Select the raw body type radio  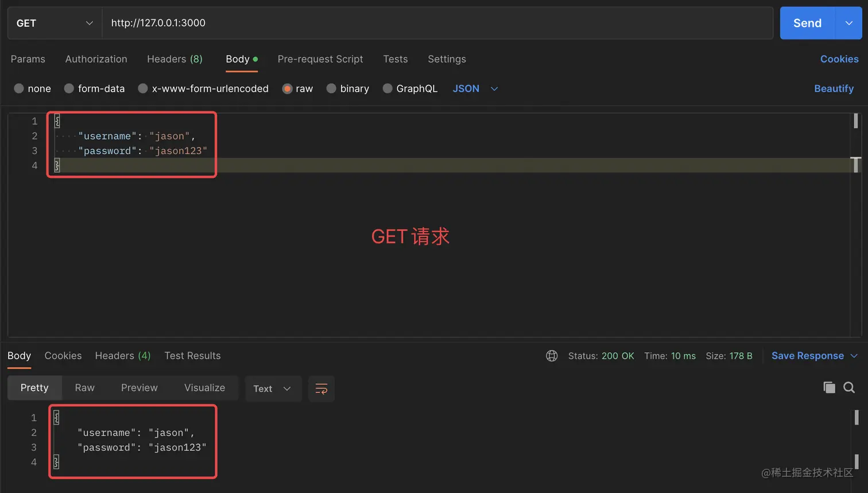pyautogui.click(x=288, y=88)
